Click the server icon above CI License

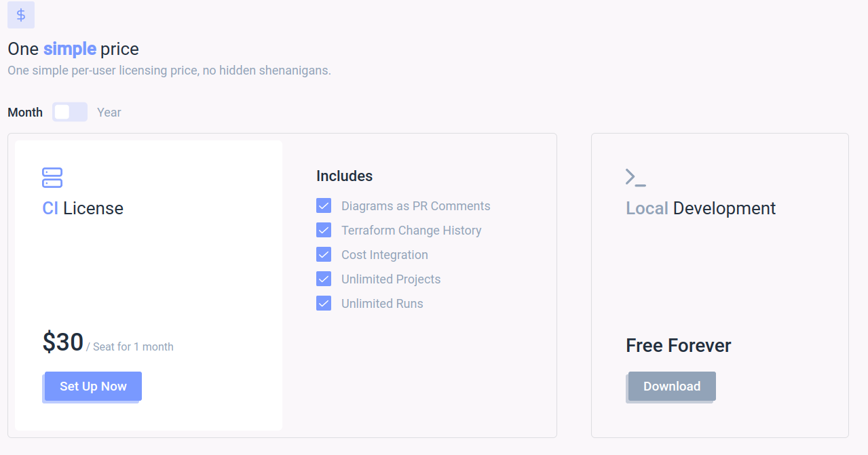coord(52,178)
